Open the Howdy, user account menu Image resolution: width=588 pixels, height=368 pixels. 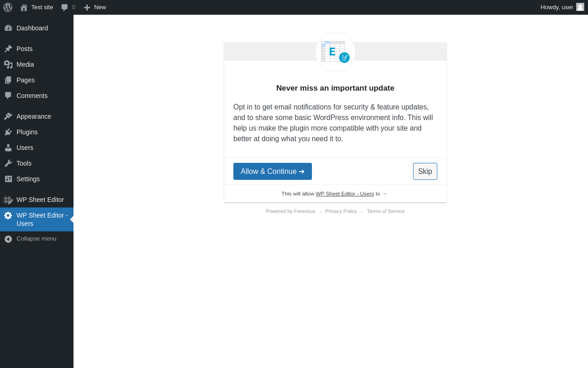tap(562, 7)
